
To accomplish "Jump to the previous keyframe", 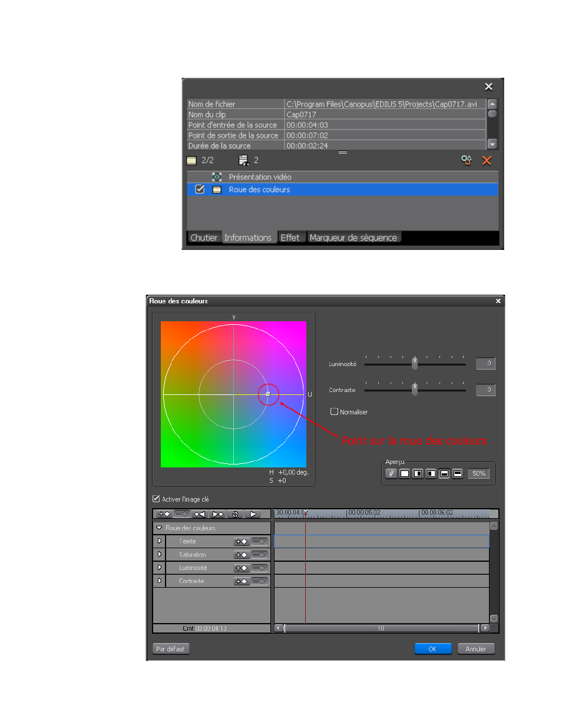I will [199, 514].
